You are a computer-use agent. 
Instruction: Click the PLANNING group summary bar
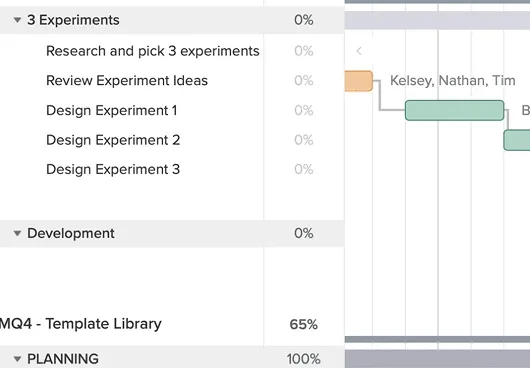point(437,359)
